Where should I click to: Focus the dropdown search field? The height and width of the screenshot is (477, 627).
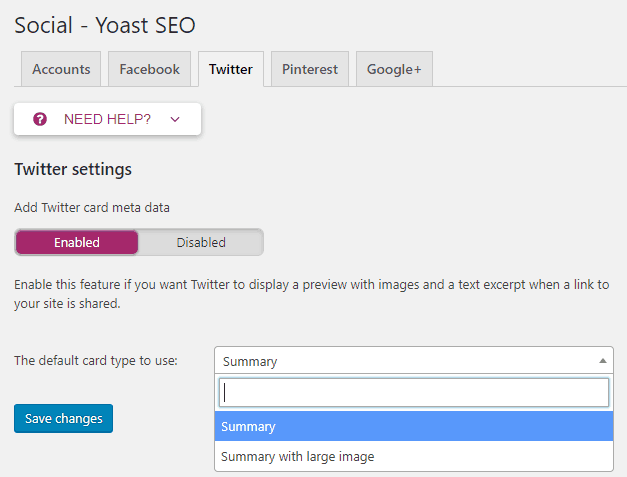[414, 393]
